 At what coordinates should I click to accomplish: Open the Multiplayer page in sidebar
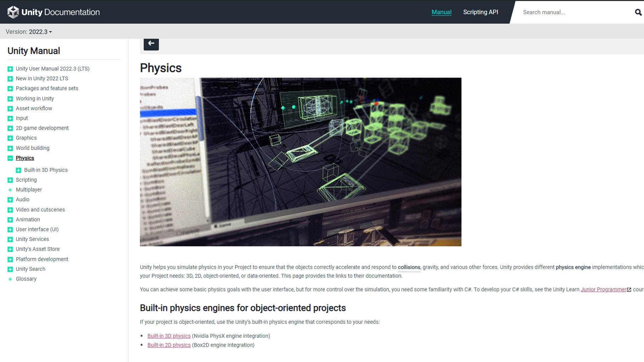[x=29, y=190]
